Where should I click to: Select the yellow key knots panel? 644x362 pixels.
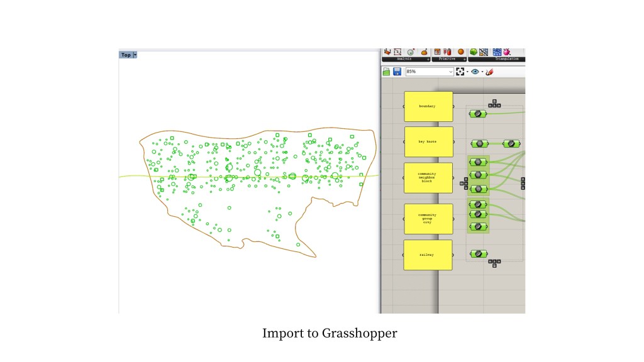click(x=428, y=142)
